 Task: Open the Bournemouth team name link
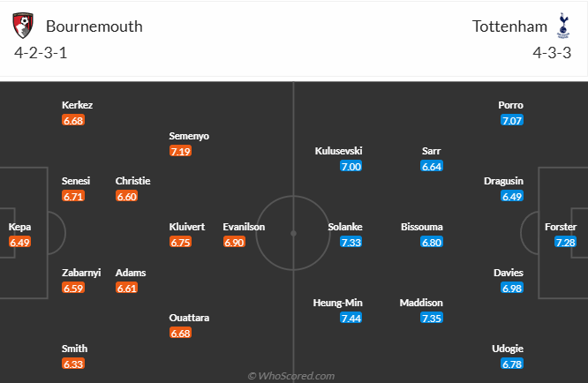(94, 26)
